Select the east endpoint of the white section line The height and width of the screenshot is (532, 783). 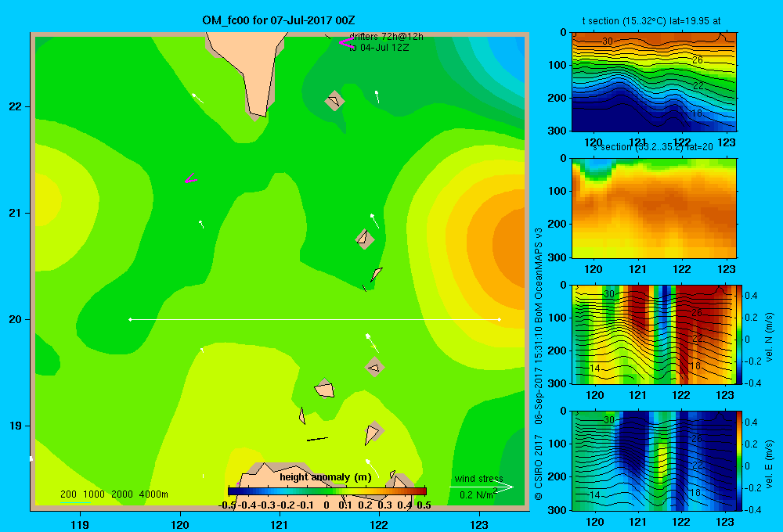tap(500, 319)
